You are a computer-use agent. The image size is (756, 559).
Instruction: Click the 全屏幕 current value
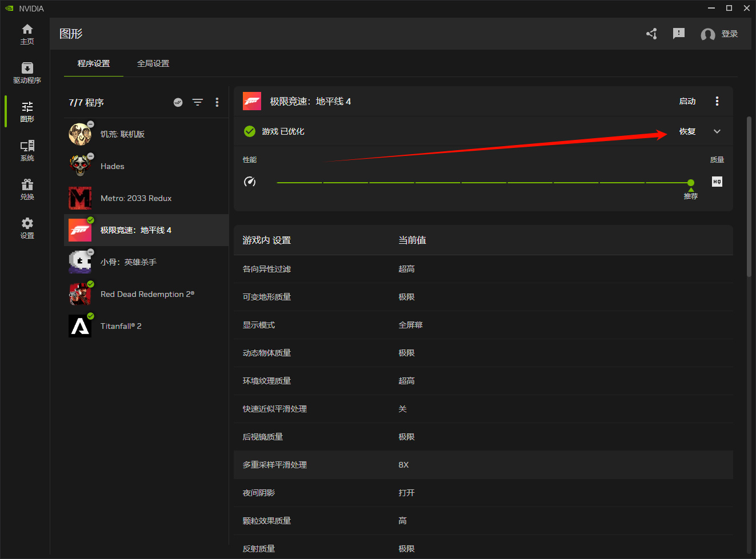(x=411, y=325)
